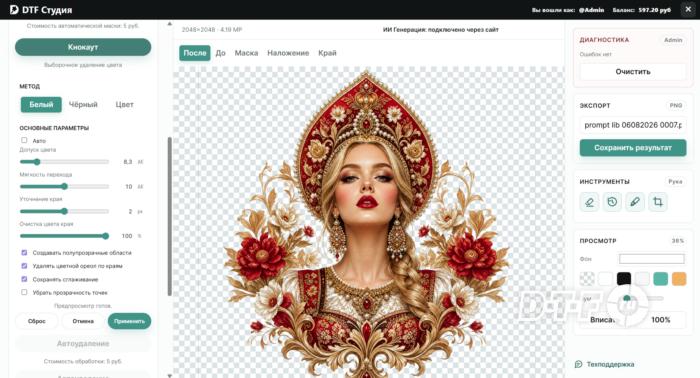700x378 pixels.
Task: Adjust the Допуск цвета slider
Action: [64, 162]
